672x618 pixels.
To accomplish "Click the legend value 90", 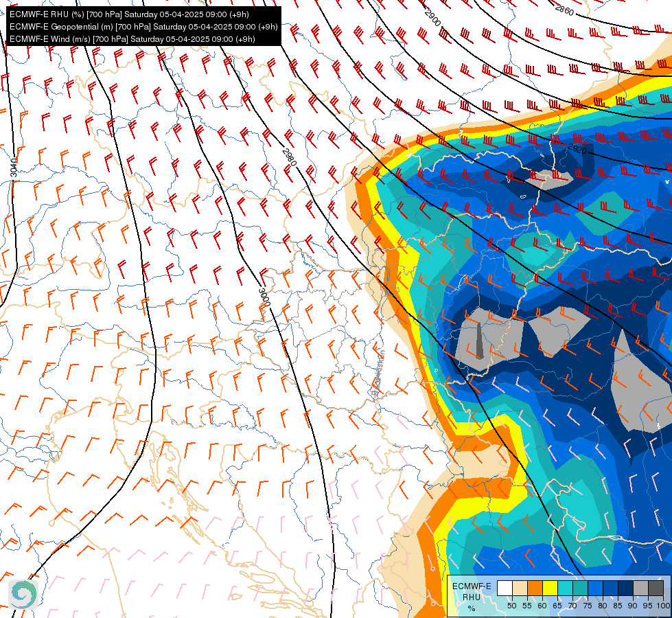I will pos(633,606).
